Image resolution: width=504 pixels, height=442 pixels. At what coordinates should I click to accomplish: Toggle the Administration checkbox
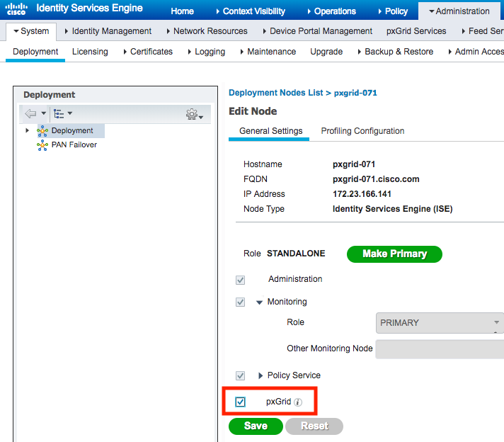click(x=240, y=280)
